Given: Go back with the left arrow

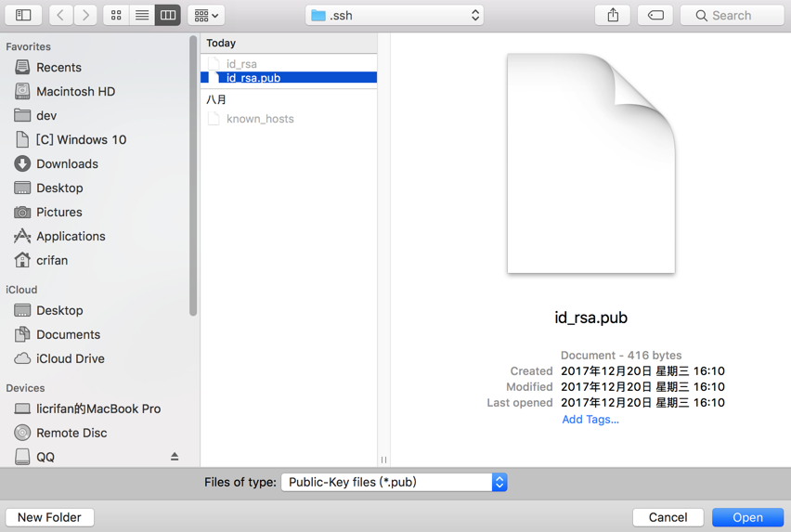Looking at the screenshot, I should 60,15.
